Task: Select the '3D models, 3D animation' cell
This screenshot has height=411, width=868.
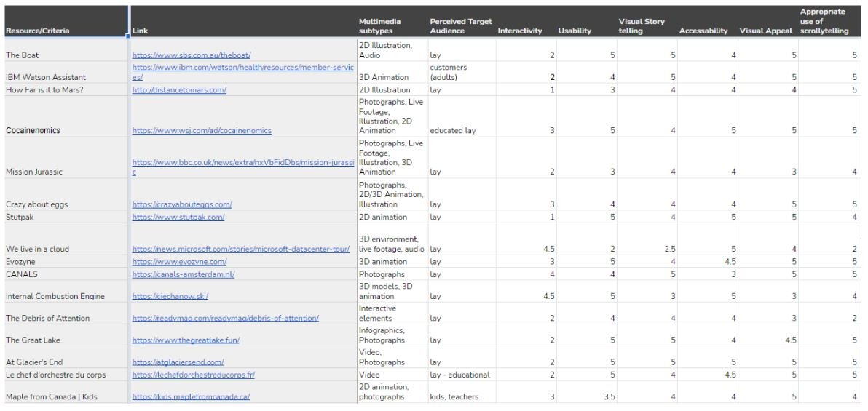Action: point(391,292)
